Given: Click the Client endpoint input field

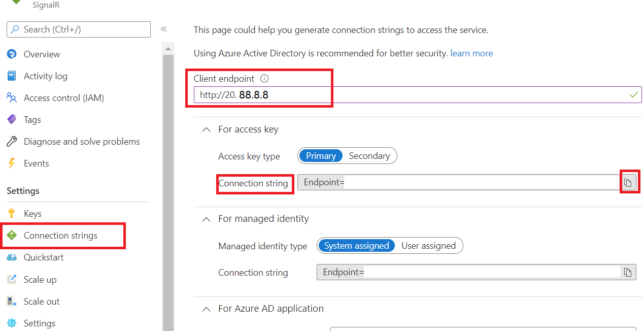Looking at the screenshot, I should coord(355,94).
